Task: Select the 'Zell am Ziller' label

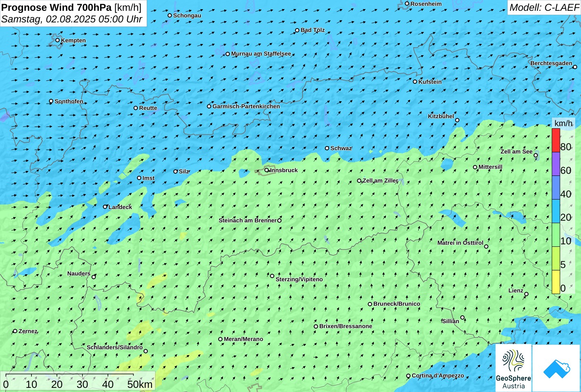Action: [381, 180]
